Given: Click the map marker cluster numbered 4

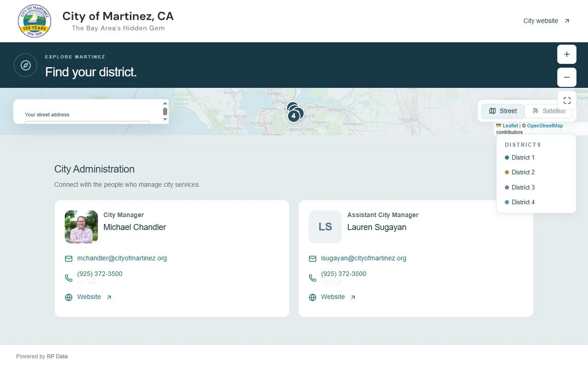Looking at the screenshot, I should tap(294, 116).
